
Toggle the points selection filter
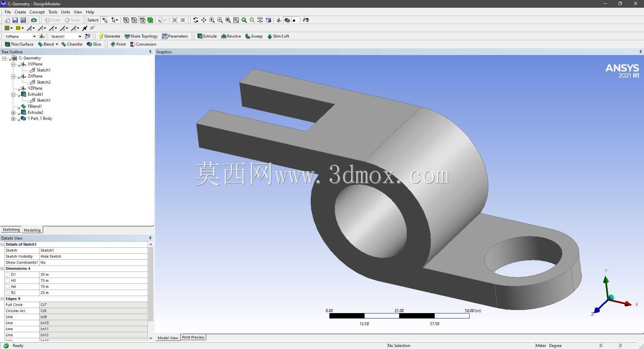coord(126,20)
